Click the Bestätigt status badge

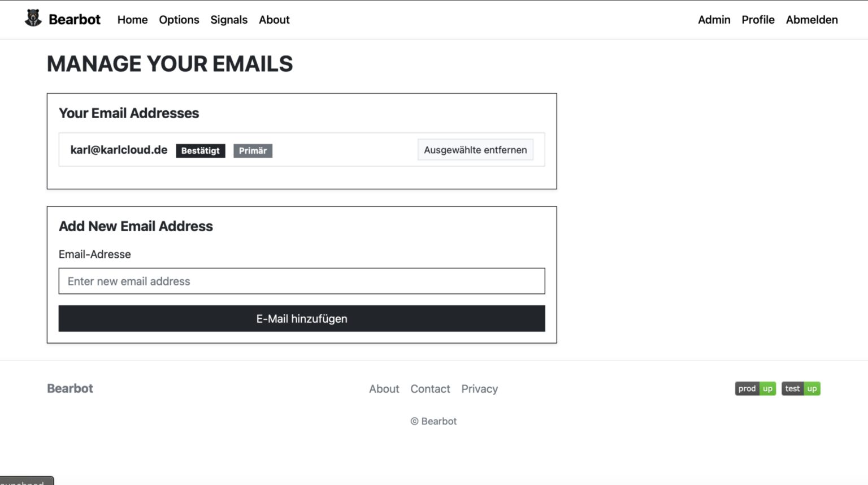(x=201, y=151)
